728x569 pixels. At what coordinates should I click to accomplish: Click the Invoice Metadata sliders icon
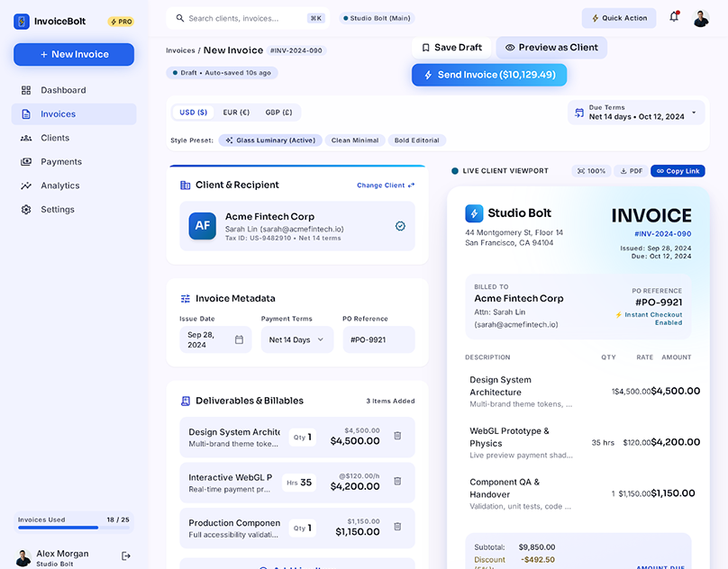(x=186, y=298)
